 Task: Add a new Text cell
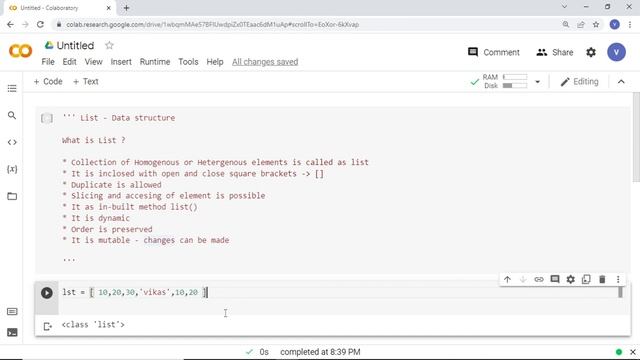click(86, 82)
